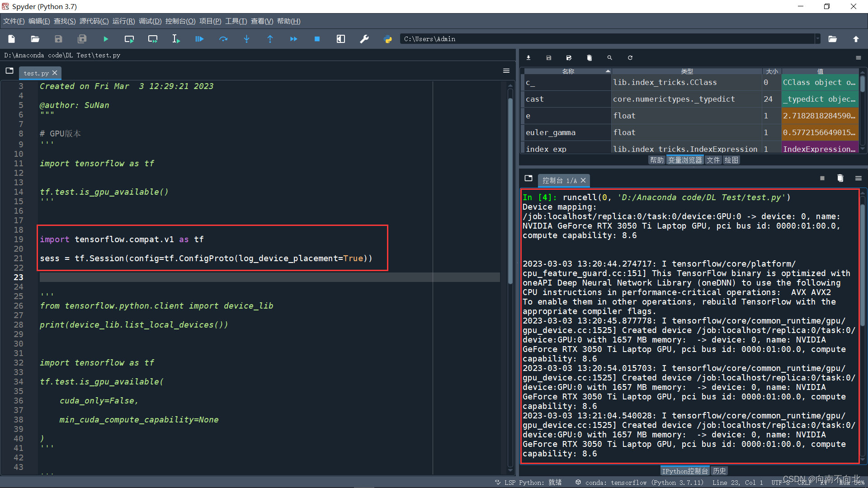868x488 pixels.
Task: Open the 工具(T) menu
Action: coord(236,21)
